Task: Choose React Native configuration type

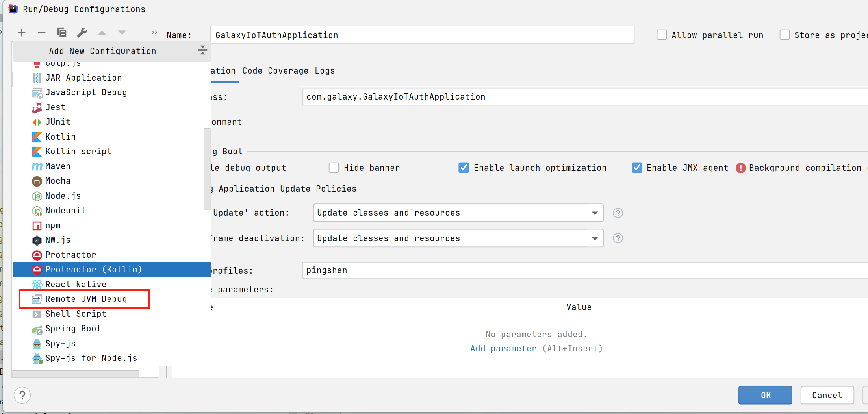Action: click(x=112, y=285)
